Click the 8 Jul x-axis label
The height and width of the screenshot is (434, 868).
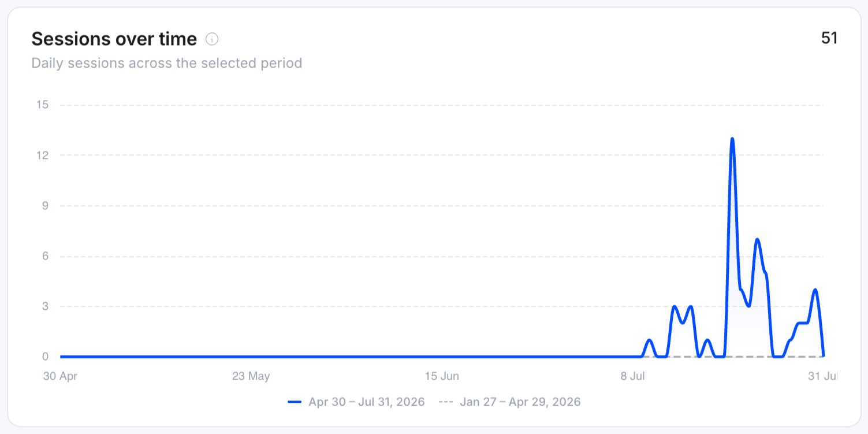pos(633,376)
